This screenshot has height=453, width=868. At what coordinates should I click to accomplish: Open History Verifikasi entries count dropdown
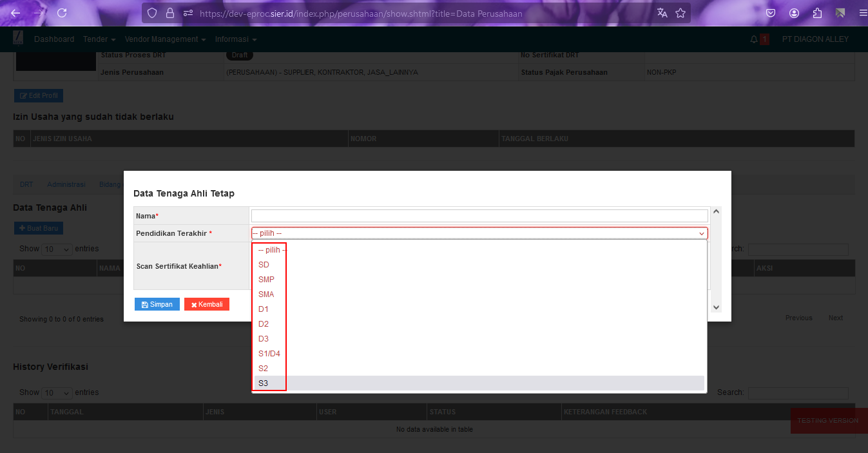57,392
